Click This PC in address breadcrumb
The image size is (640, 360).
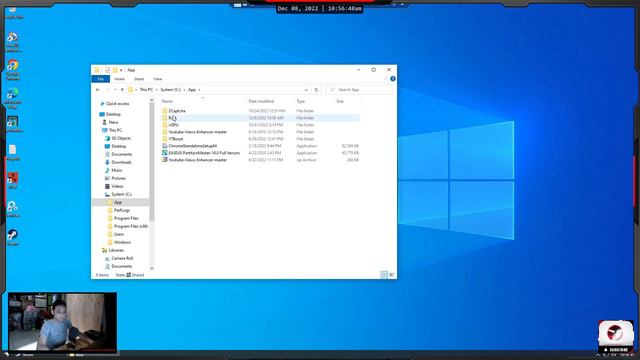pos(146,90)
